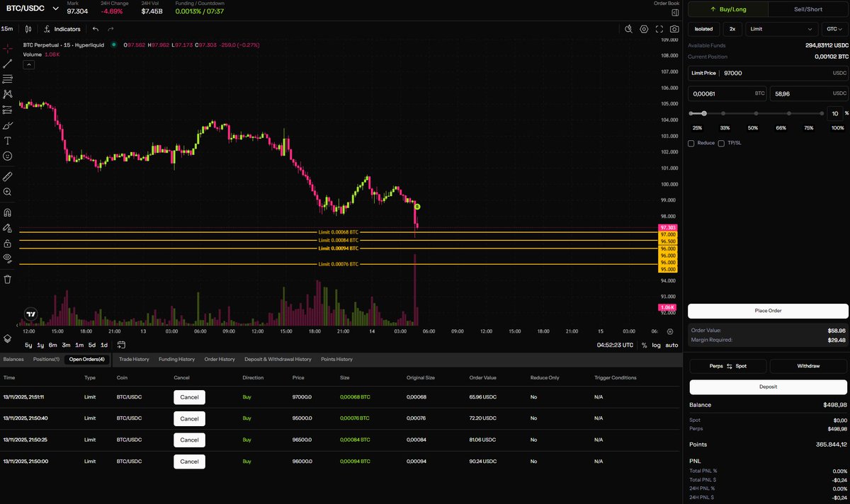The image size is (850, 504).
Task: Switch to the Sell/Short side
Action: point(808,10)
